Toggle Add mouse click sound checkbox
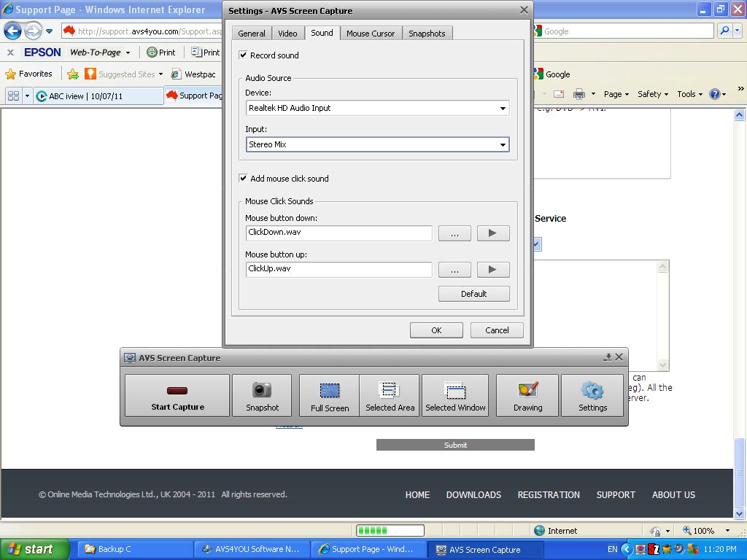Image resolution: width=747 pixels, height=560 pixels. tap(243, 178)
